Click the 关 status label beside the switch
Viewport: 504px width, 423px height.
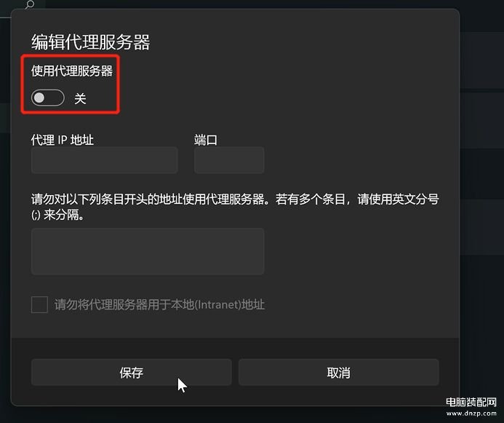[x=80, y=98]
